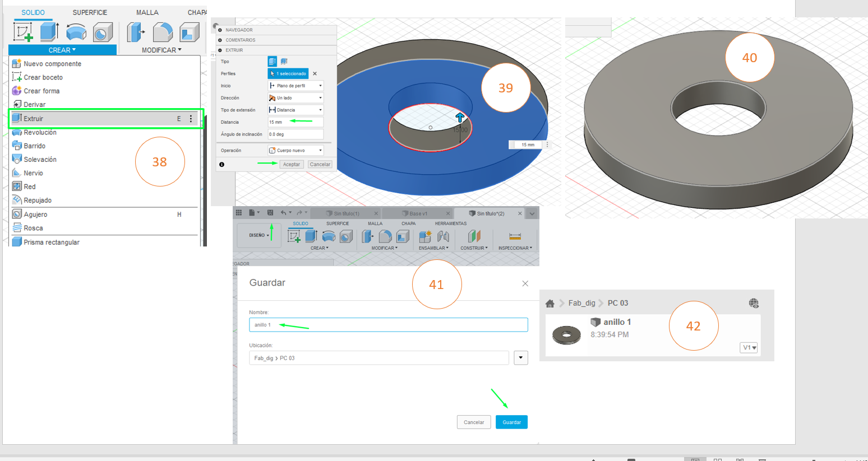This screenshot has width=868, height=461.
Task: Click Measure ruler icon under INSPECCIONAR
Action: click(x=515, y=236)
